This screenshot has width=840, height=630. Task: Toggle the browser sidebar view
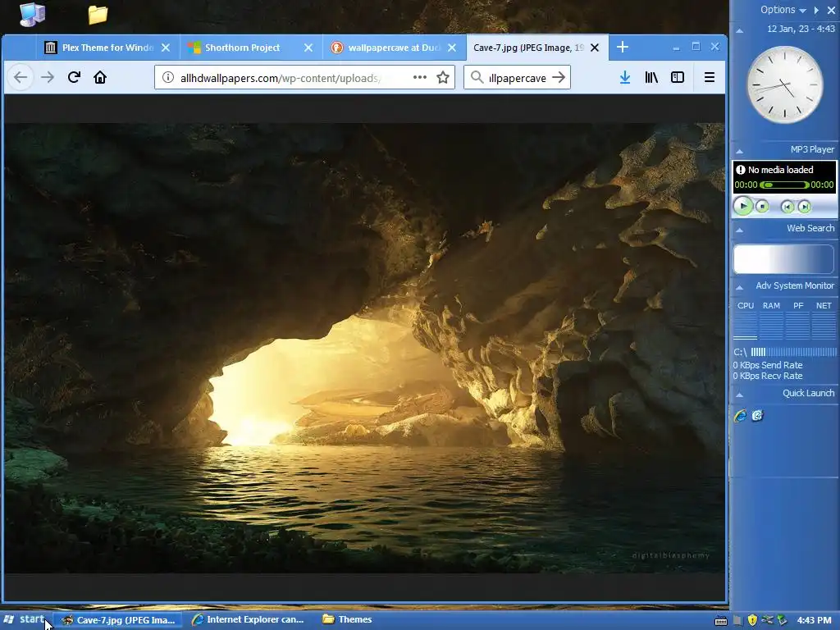pos(677,78)
